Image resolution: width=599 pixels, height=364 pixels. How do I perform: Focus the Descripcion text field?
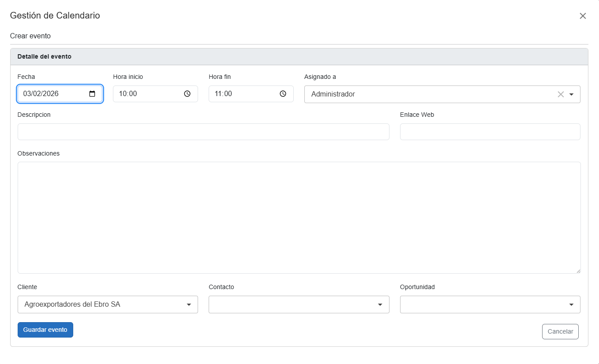(203, 132)
